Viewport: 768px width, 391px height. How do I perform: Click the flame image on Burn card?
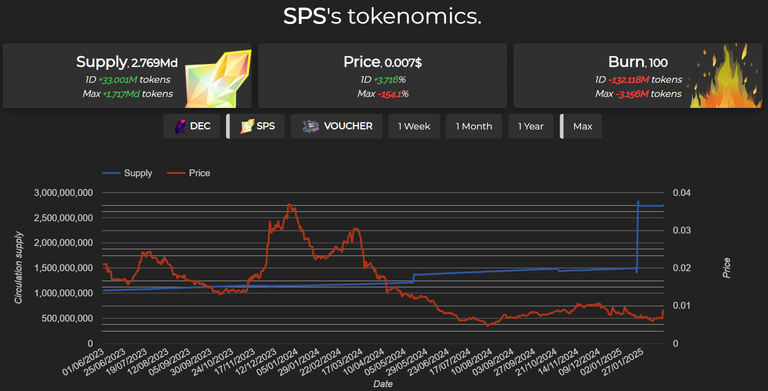(x=726, y=76)
